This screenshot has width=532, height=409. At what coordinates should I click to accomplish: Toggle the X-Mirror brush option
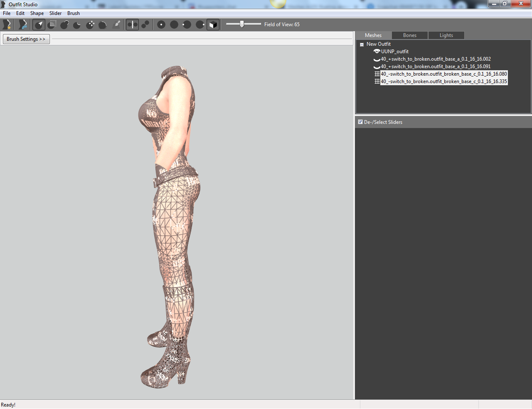[132, 25]
